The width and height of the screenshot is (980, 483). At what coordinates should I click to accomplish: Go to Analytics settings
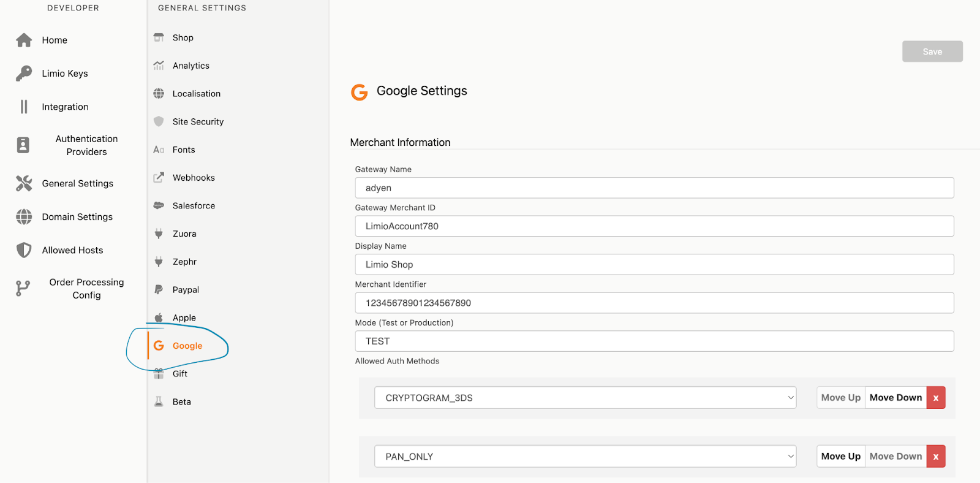[190, 66]
